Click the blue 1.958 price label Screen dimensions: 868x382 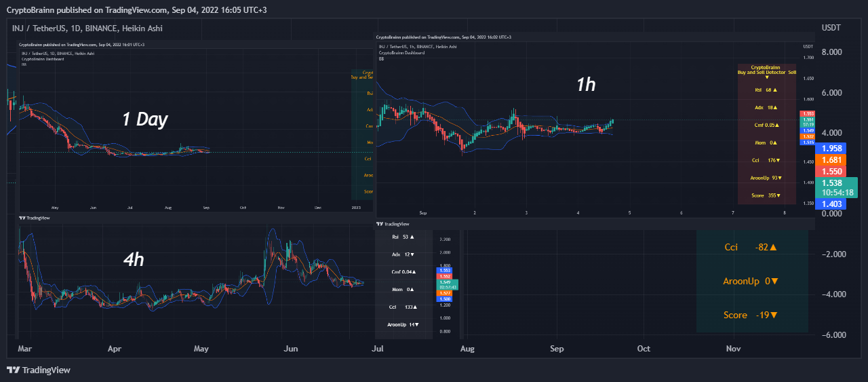(831, 148)
